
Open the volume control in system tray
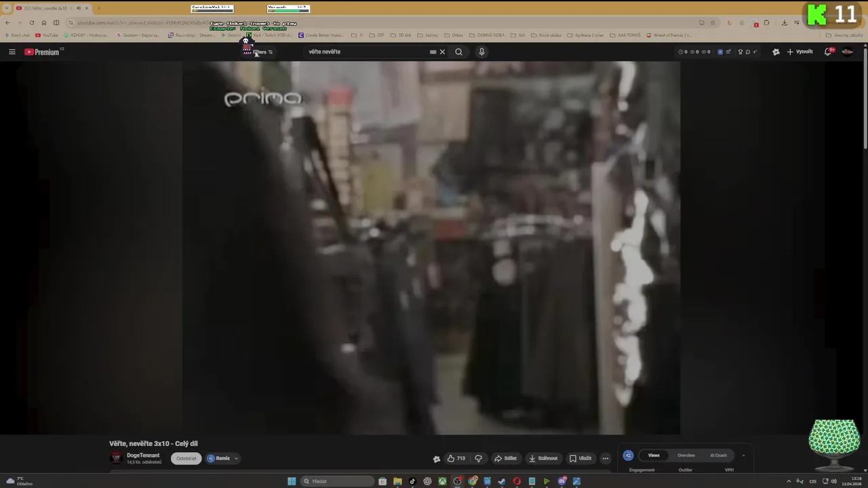(833, 481)
